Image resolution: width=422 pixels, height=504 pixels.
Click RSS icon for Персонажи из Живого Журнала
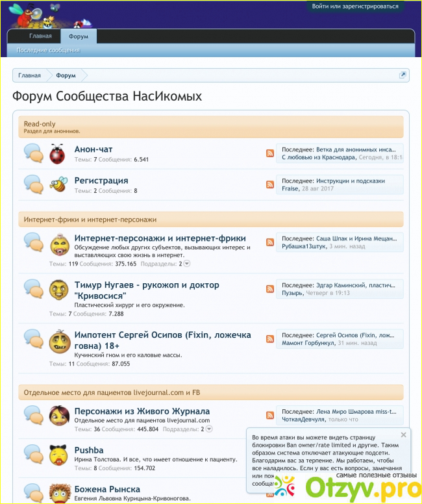269,415
